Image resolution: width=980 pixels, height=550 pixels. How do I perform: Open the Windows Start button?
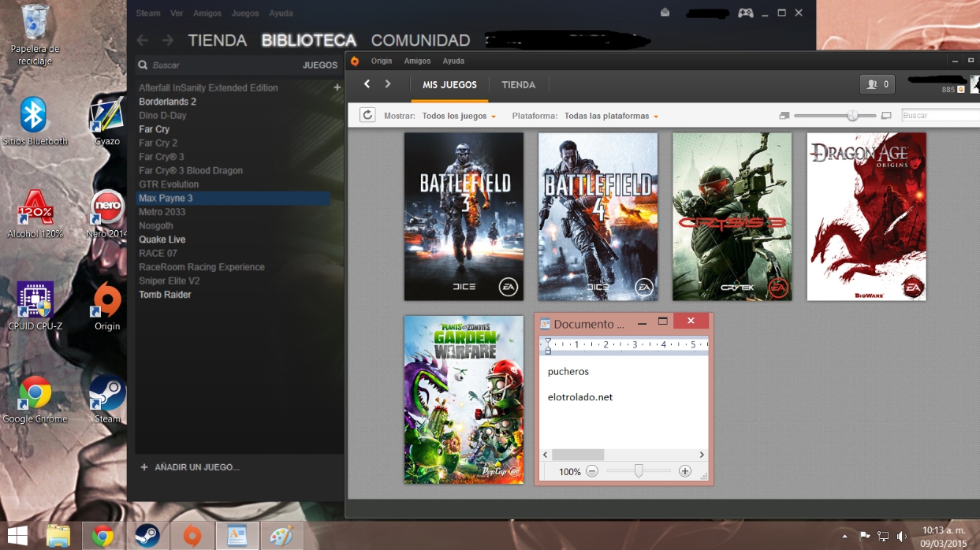[x=17, y=536]
